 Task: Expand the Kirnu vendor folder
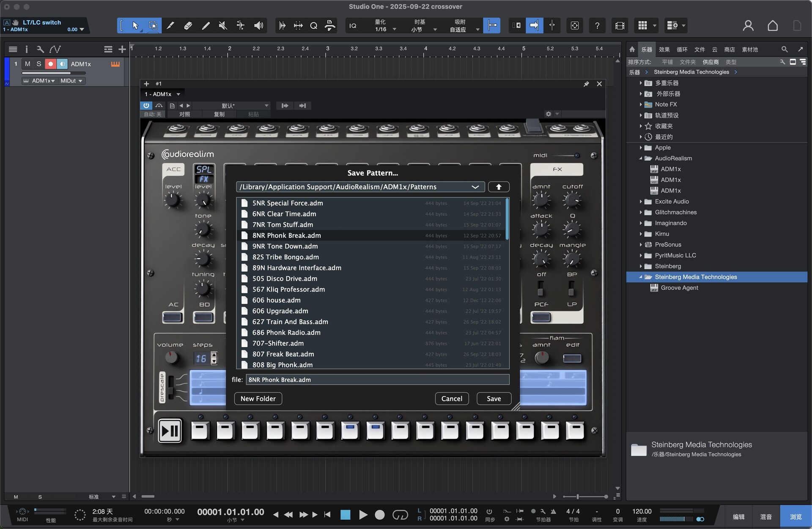pyautogui.click(x=641, y=234)
